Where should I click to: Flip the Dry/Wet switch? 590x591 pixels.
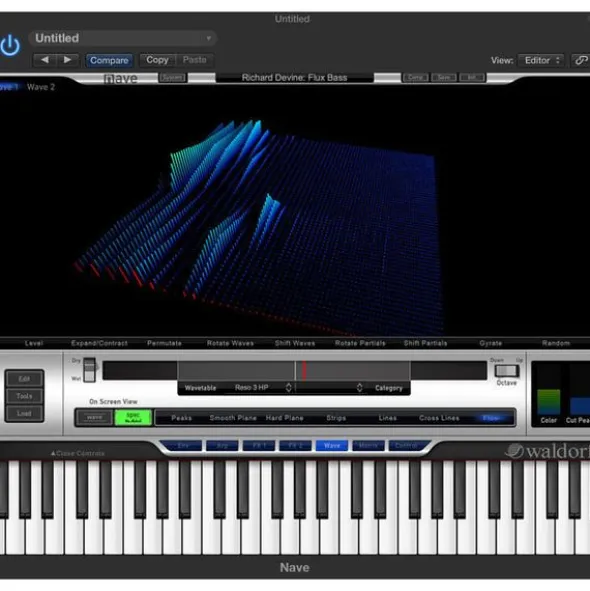click(89, 370)
